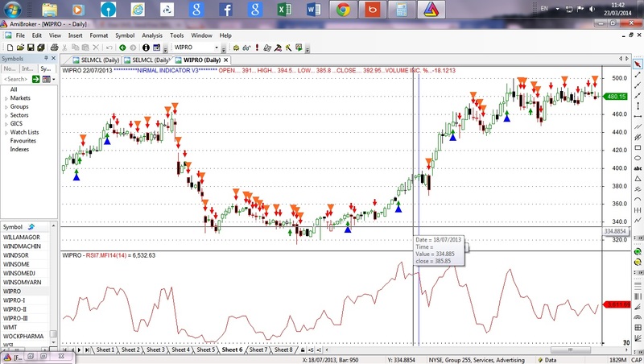Open the Analysis glasses icon

pyautogui.click(x=246, y=48)
